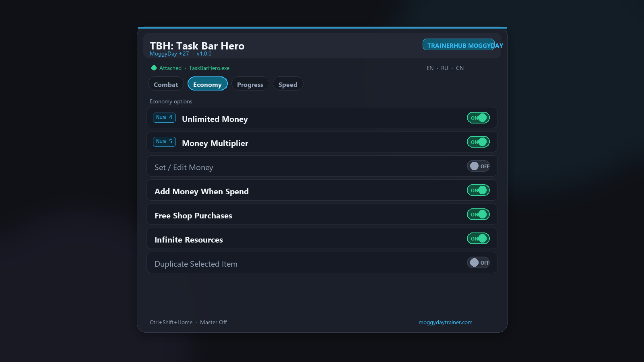Disable the Unlimited Money toggle
Viewport: 644px width, 362px height.
478,118
